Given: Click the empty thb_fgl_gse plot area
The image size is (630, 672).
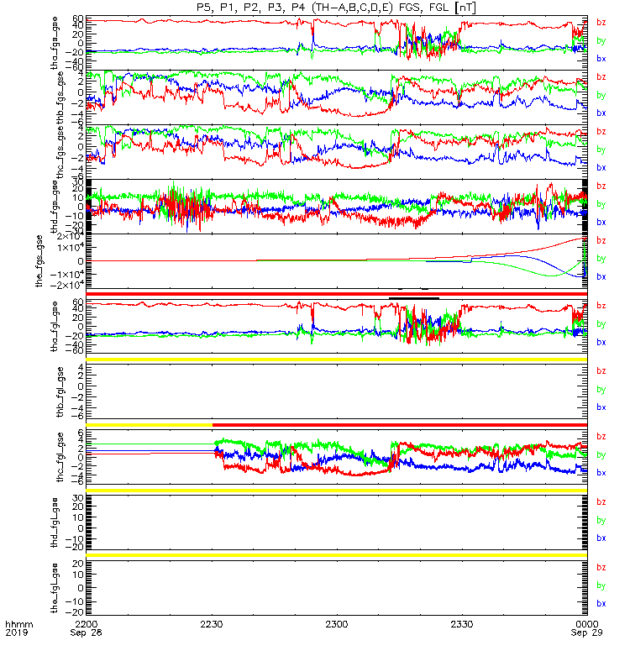Looking at the screenshot, I should 337,391.
